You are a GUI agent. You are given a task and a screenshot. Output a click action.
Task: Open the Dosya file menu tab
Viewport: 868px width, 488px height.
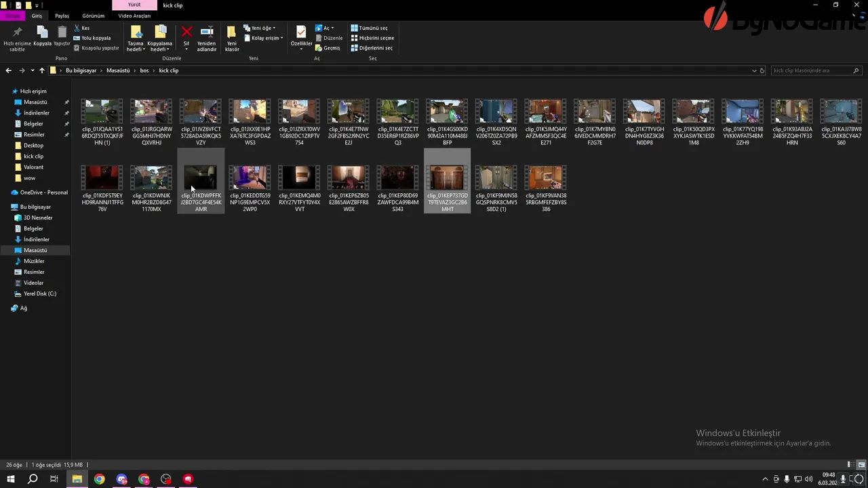pyautogui.click(x=13, y=16)
